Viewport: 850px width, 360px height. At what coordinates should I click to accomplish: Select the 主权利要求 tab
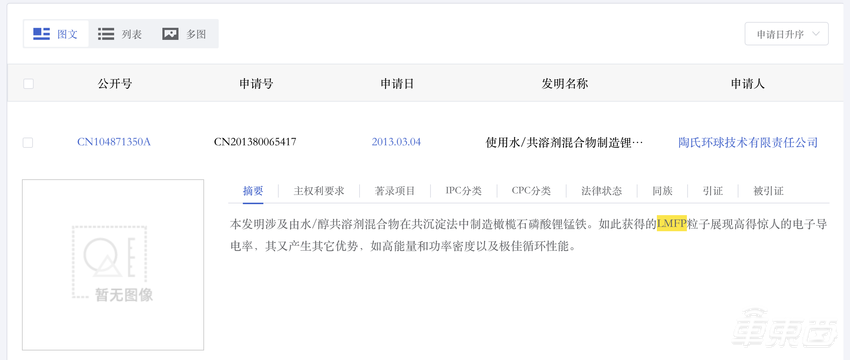tap(319, 191)
